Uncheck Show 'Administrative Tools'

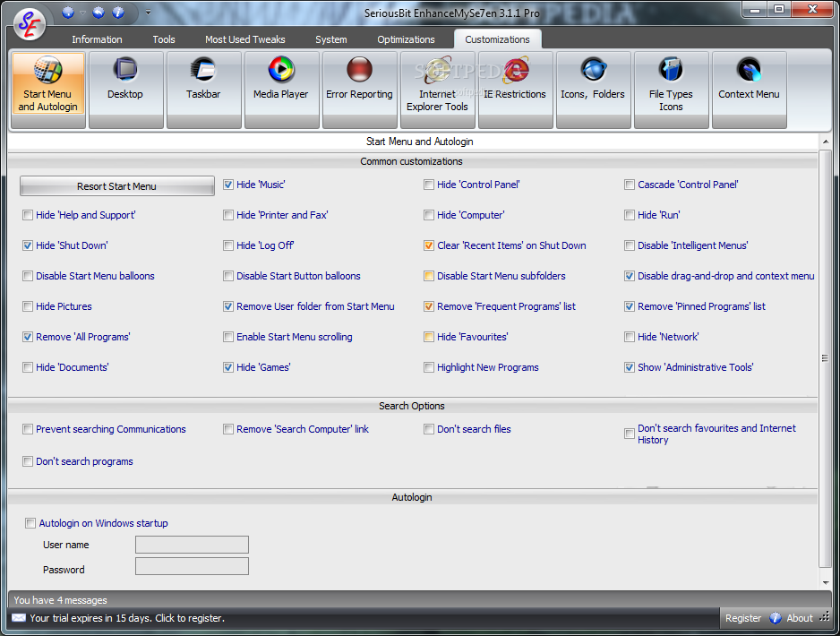[x=630, y=368]
